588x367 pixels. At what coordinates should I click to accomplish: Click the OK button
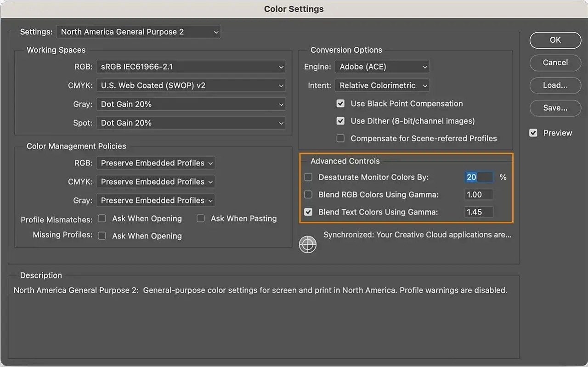(x=555, y=40)
